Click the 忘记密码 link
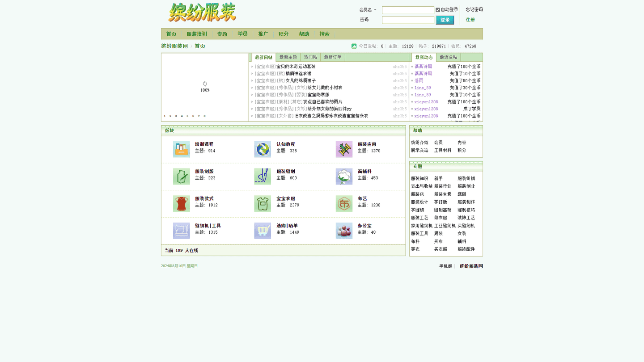644x362 pixels. pyautogui.click(x=474, y=9)
